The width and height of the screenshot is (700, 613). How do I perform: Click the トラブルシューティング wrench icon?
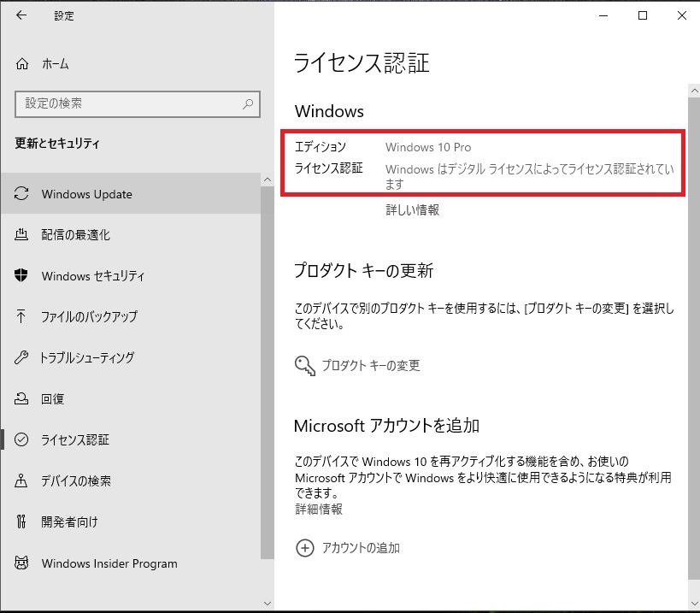point(21,357)
